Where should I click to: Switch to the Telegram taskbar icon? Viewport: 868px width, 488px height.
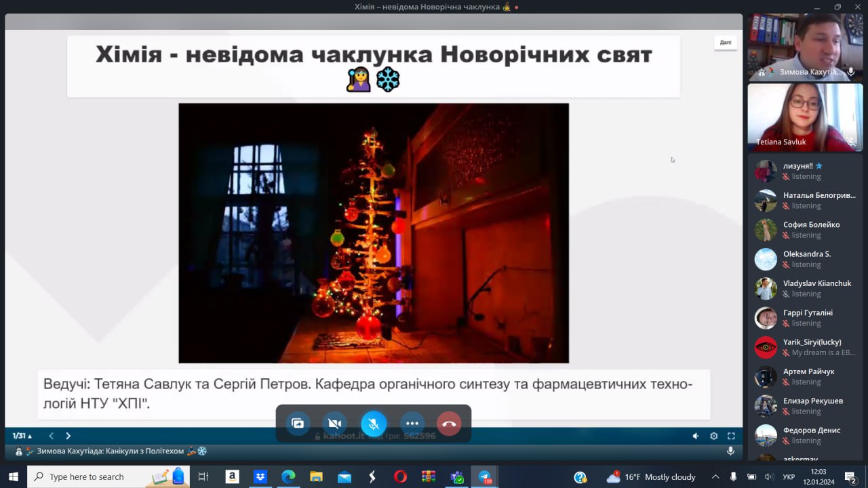coord(485,476)
